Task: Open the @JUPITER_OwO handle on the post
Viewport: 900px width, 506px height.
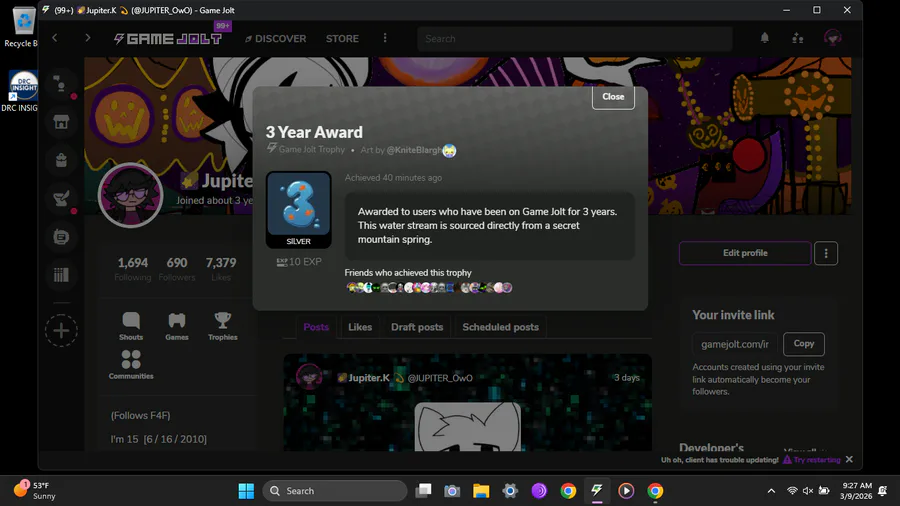Action: click(440, 378)
